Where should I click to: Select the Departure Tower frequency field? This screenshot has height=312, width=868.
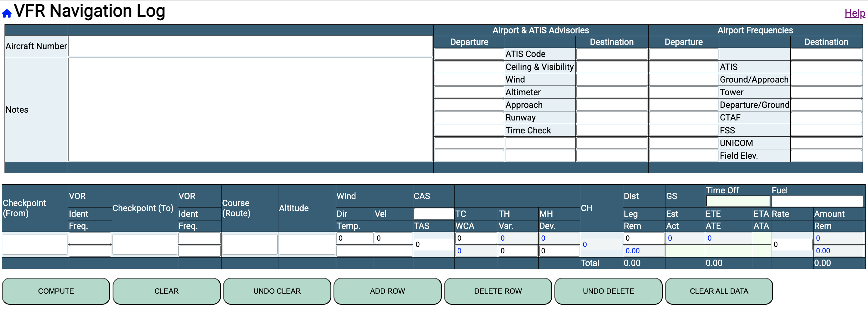tap(683, 92)
